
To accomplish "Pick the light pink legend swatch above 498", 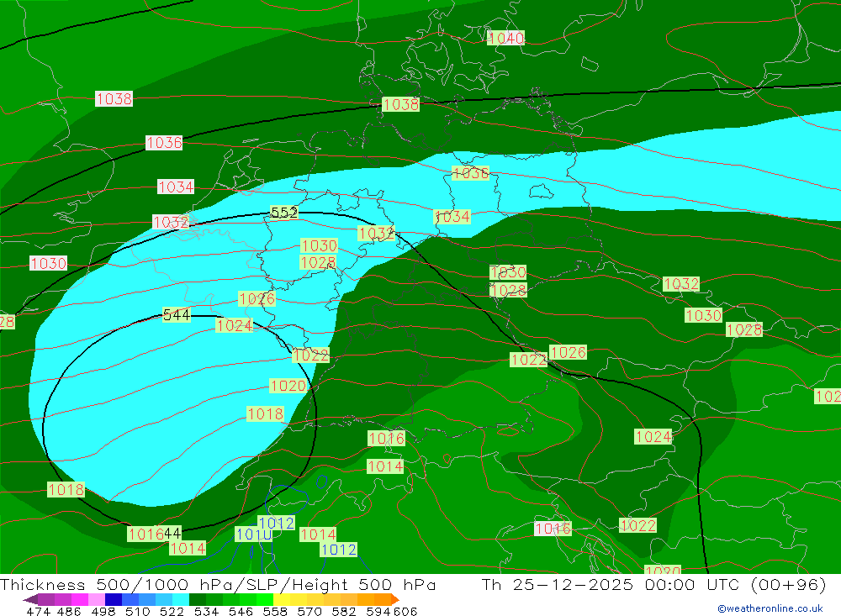I will click(97, 599).
